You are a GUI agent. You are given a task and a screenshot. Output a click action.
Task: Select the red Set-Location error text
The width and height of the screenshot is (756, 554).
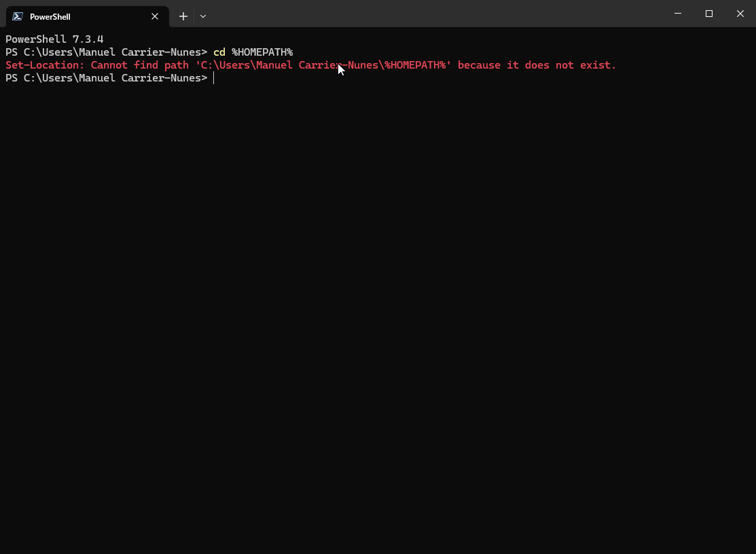point(309,64)
